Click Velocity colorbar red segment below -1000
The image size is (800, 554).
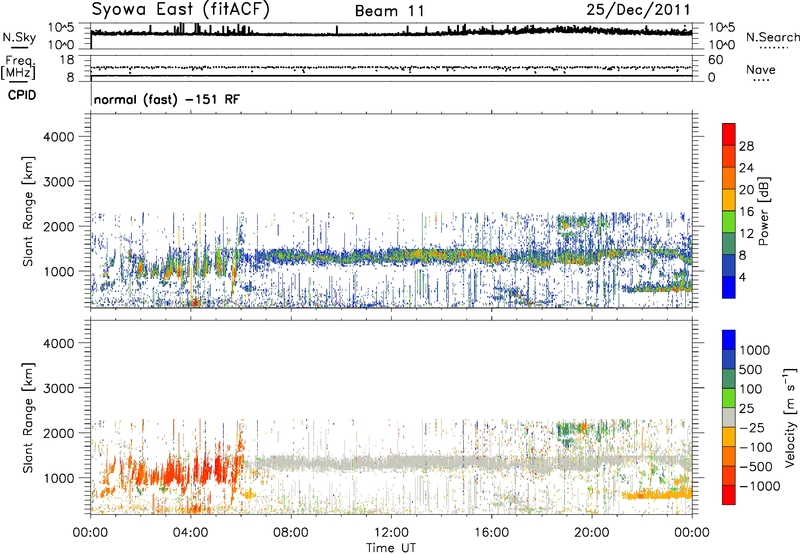[x=729, y=495]
